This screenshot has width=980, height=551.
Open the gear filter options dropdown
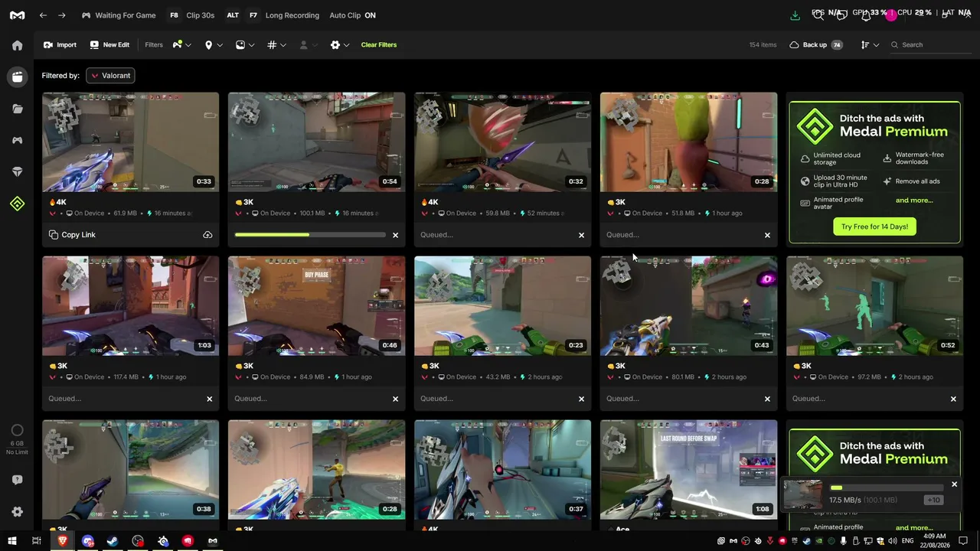click(340, 45)
